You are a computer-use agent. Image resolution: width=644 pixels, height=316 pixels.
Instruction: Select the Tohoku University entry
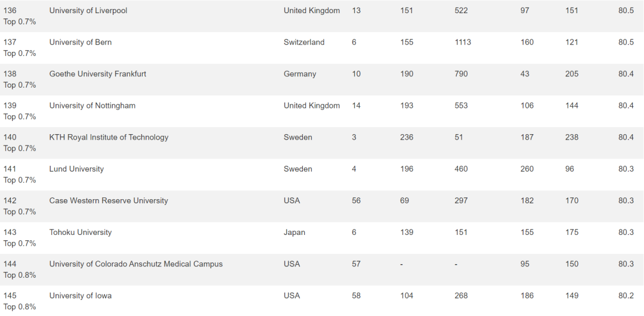tap(80, 232)
